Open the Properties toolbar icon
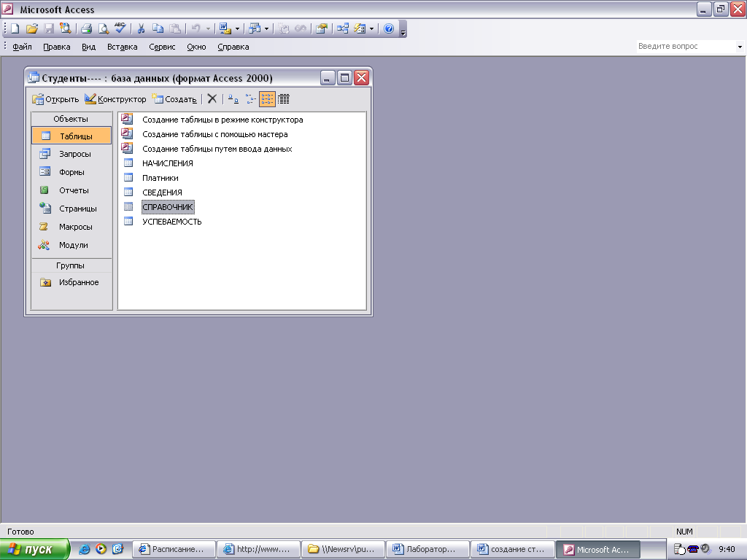This screenshot has width=747, height=560. [x=322, y=28]
